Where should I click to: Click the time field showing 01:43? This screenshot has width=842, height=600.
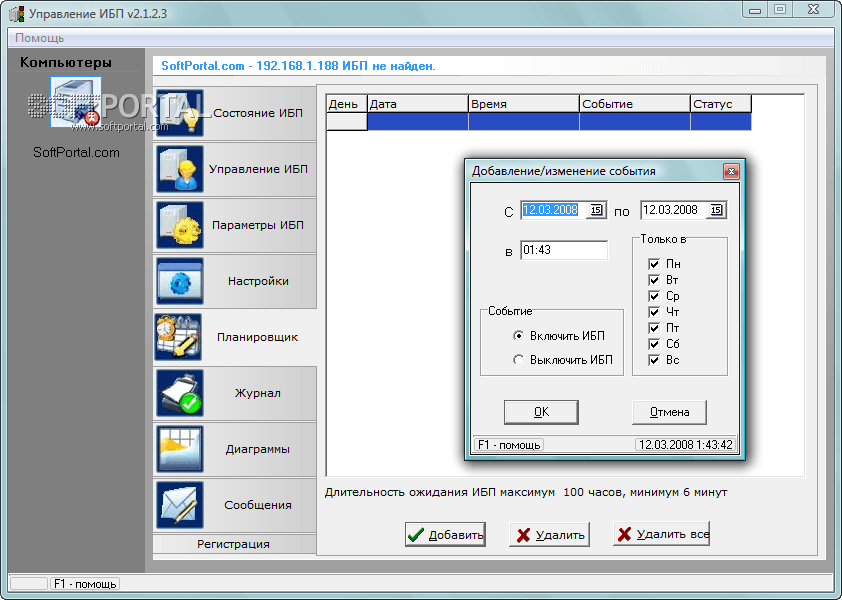click(x=564, y=250)
